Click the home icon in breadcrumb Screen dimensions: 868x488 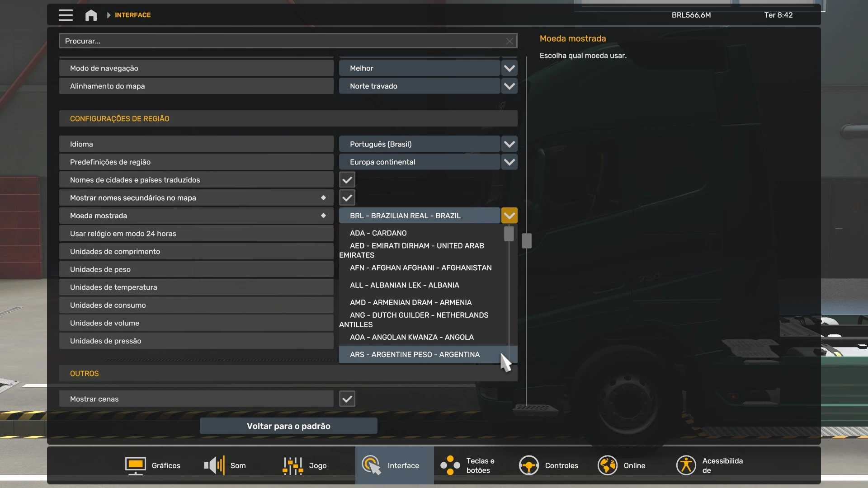[91, 15]
